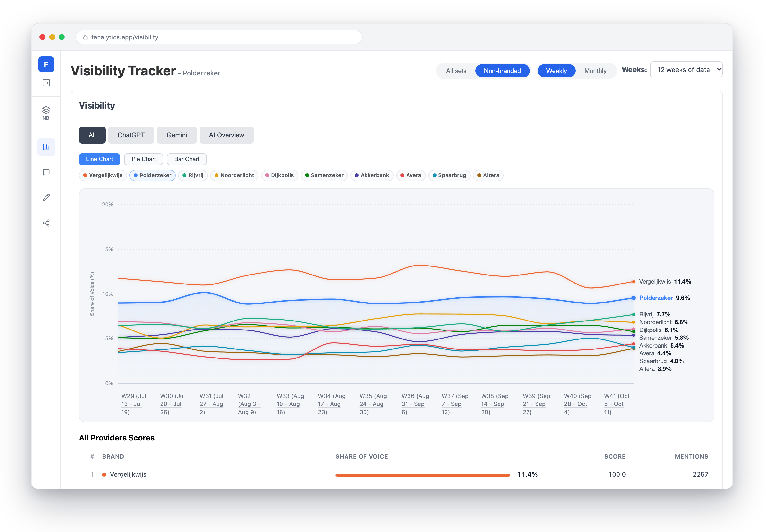Screen dimensions: 764x532
Task: Click the Rijvrij 7.7% chart label
Action: [x=655, y=314]
